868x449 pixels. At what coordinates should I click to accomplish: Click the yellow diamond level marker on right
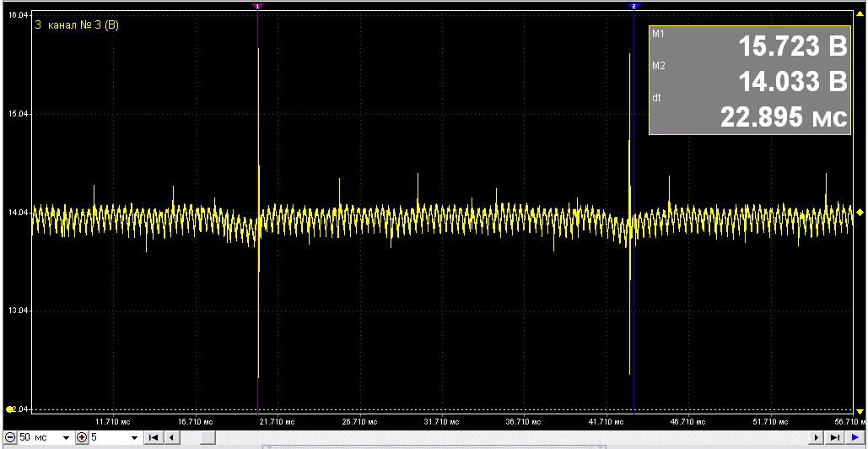tap(860, 212)
